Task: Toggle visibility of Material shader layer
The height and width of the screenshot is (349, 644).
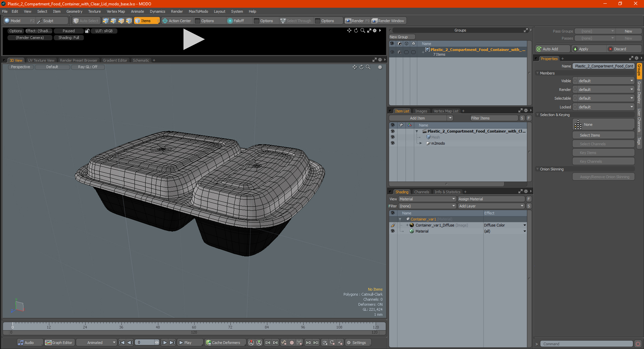Action: (392, 231)
